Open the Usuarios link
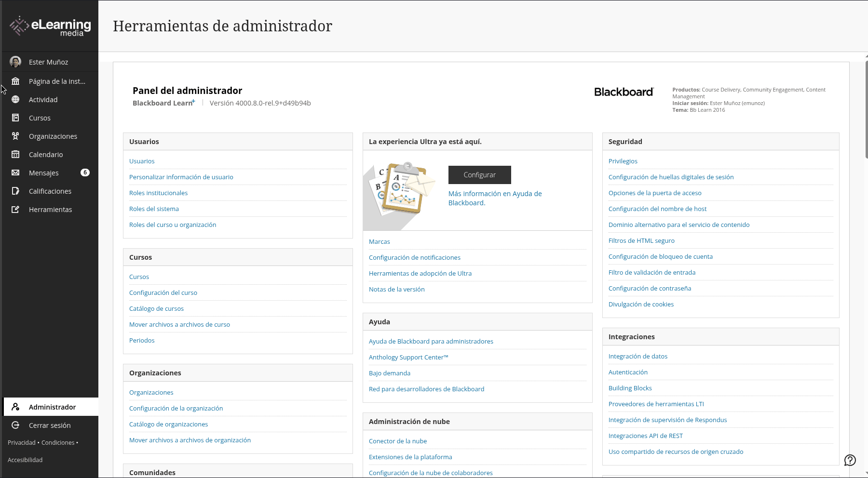The height and width of the screenshot is (478, 868). coord(142,161)
